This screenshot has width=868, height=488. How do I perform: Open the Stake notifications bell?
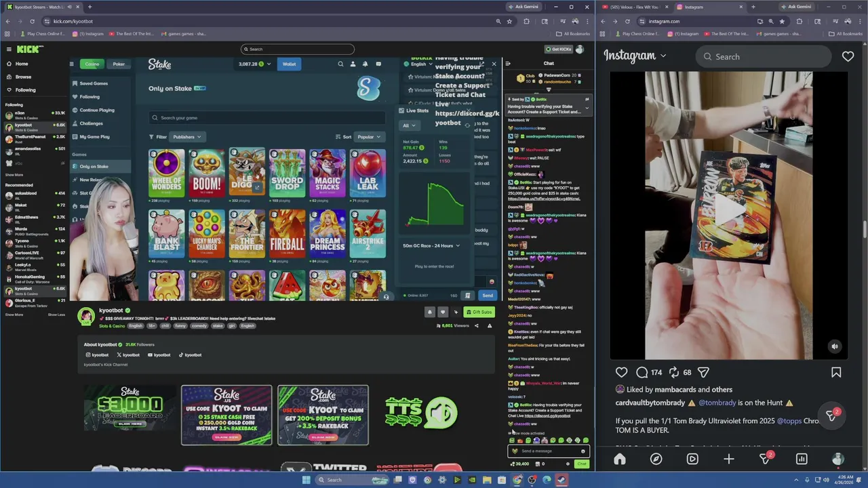pos(365,64)
